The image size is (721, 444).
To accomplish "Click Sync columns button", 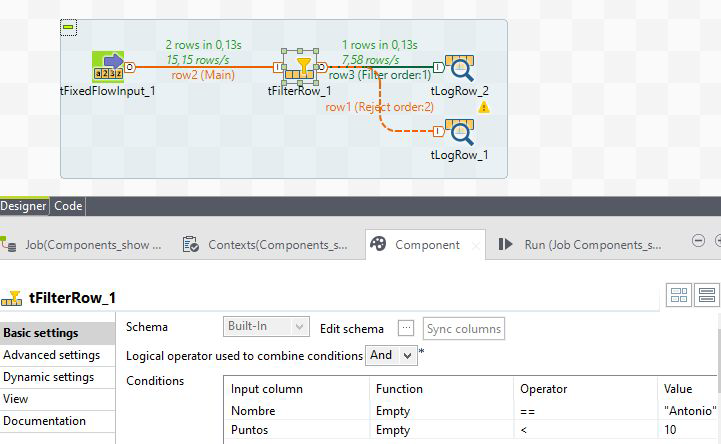I will (x=464, y=329).
